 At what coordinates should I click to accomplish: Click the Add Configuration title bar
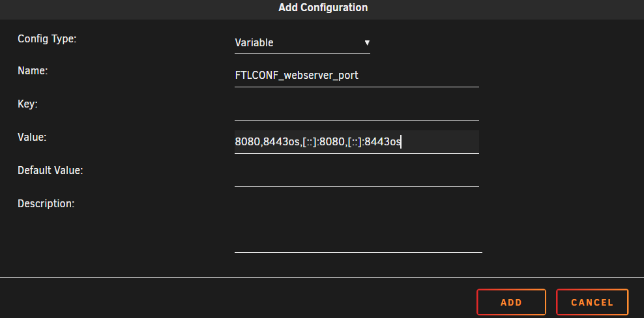point(322,7)
